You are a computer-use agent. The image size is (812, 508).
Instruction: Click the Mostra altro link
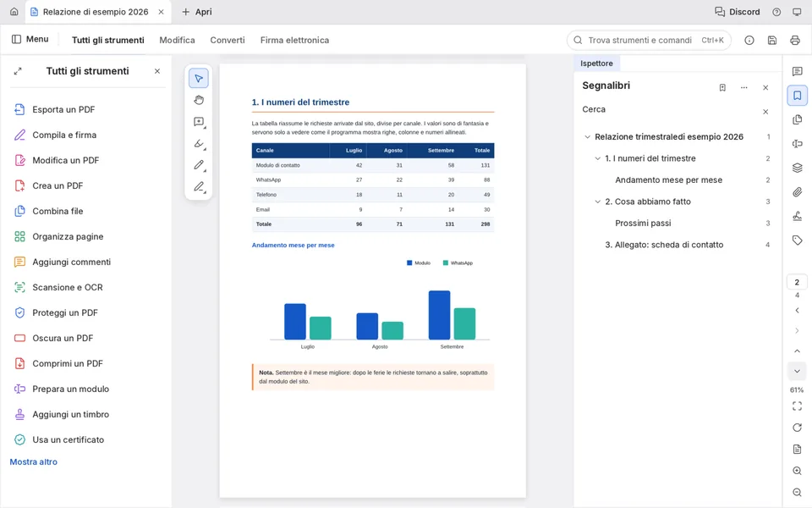[34, 462]
